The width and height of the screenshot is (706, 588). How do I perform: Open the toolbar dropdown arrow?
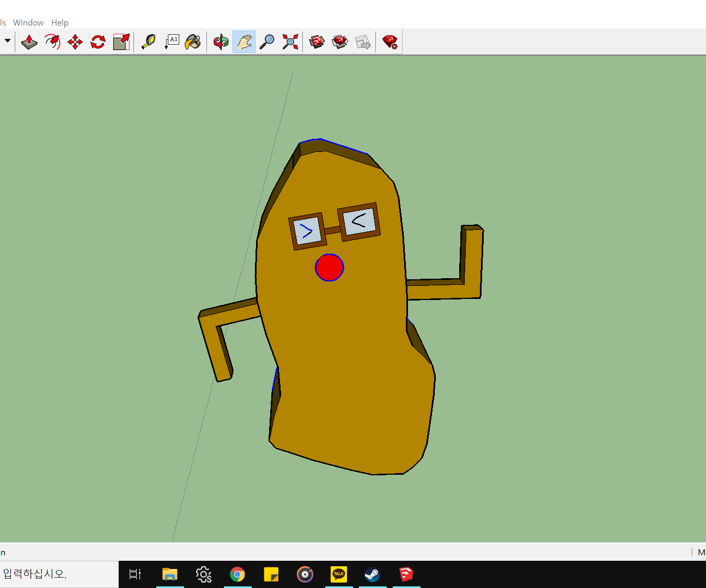(8, 40)
